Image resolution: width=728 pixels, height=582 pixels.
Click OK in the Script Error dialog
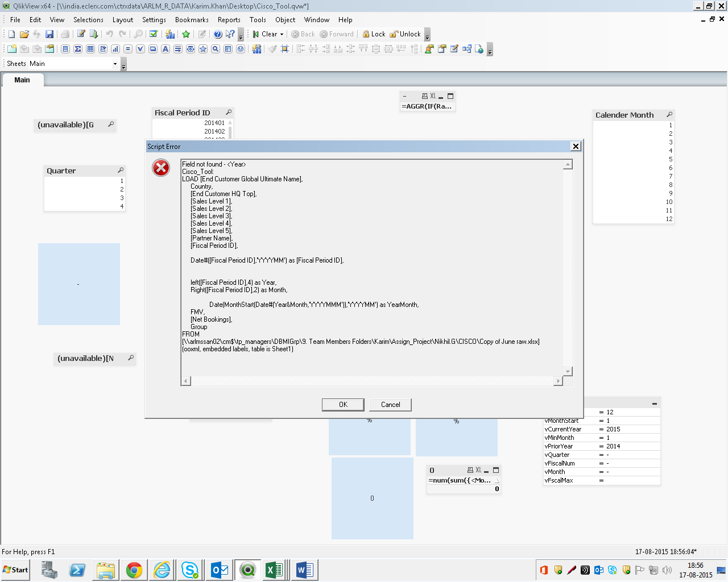coord(343,405)
